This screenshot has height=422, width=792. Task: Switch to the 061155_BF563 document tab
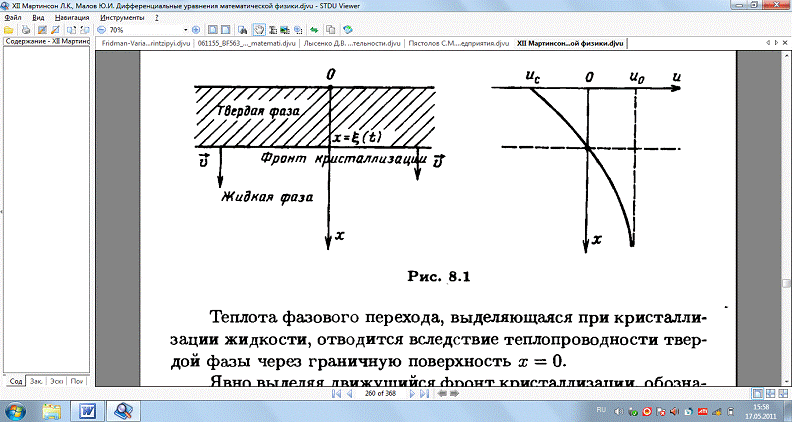coord(246,43)
